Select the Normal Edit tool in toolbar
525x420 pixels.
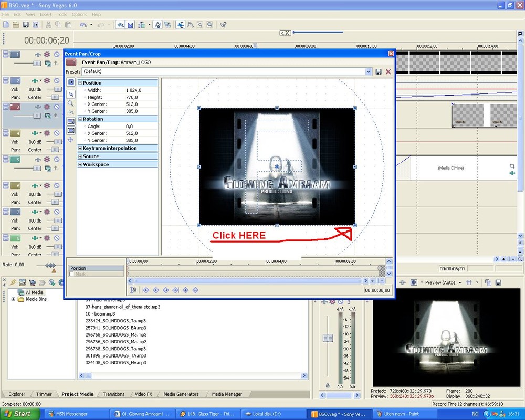(x=181, y=25)
